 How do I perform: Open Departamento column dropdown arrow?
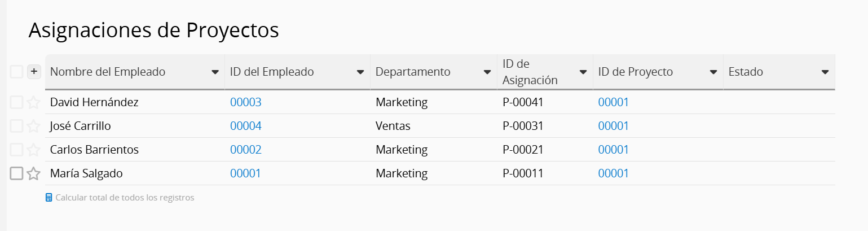click(x=487, y=72)
